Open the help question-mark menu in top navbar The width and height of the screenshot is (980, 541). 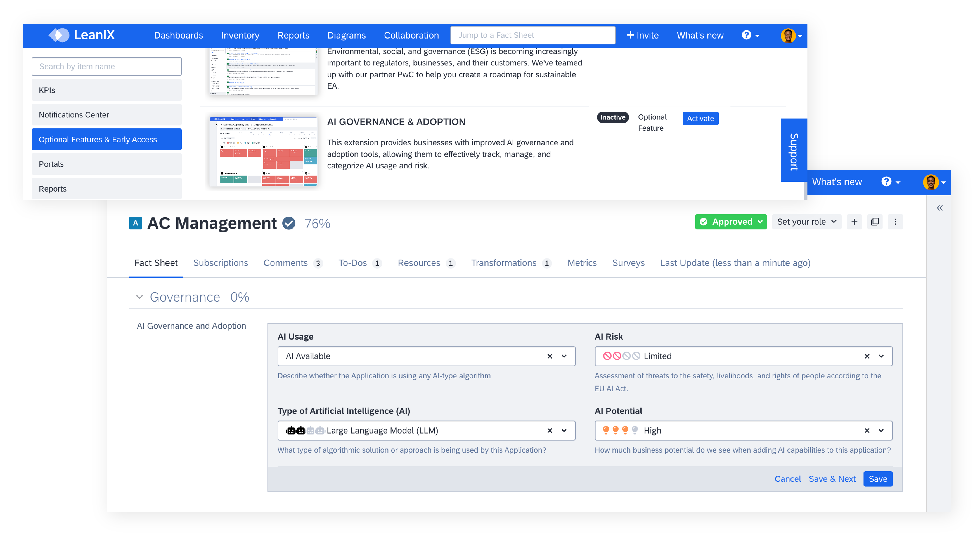coord(750,36)
